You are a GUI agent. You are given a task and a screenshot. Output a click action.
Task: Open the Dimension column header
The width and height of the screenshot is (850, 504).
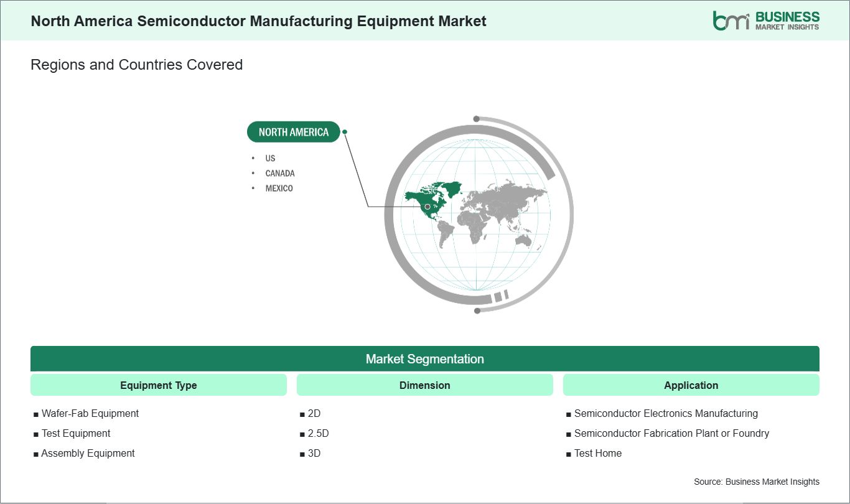(x=424, y=385)
